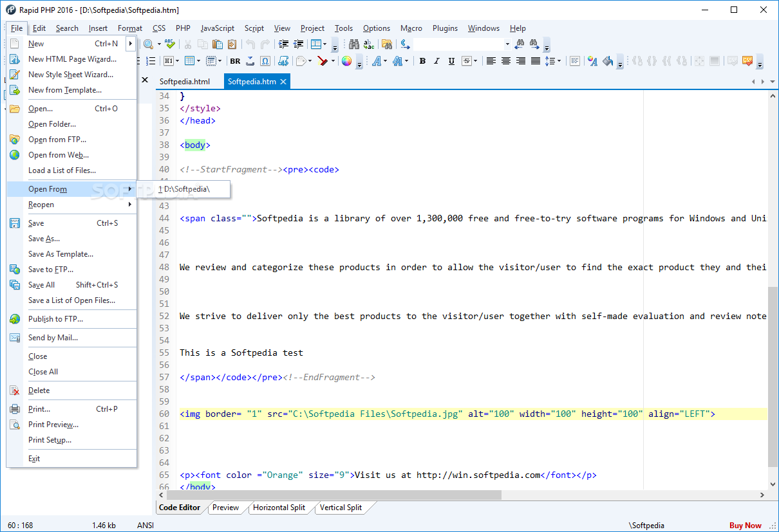Click the spell check icon

[169, 44]
